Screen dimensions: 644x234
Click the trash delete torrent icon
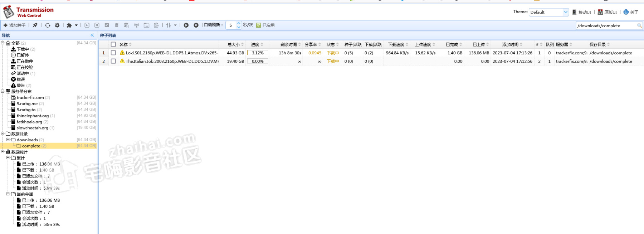(x=117, y=25)
